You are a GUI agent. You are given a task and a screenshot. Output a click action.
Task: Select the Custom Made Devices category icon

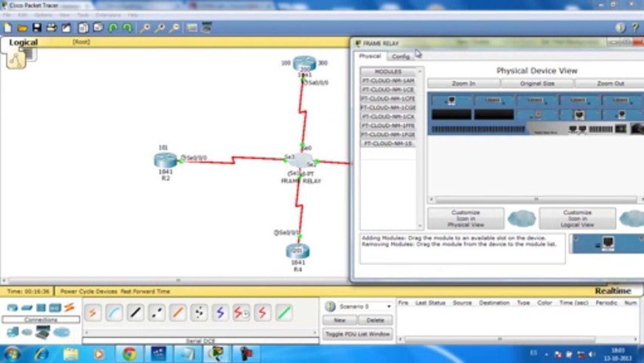coord(42,332)
